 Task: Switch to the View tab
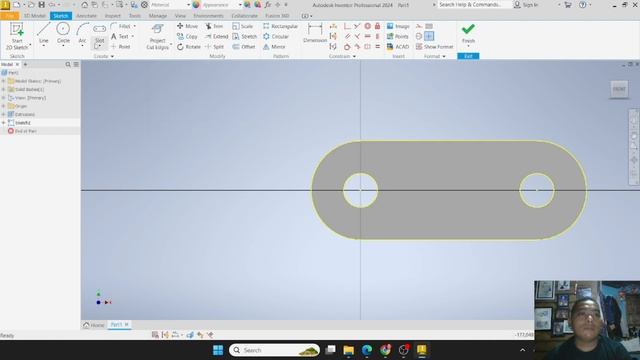tap(180, 16)
